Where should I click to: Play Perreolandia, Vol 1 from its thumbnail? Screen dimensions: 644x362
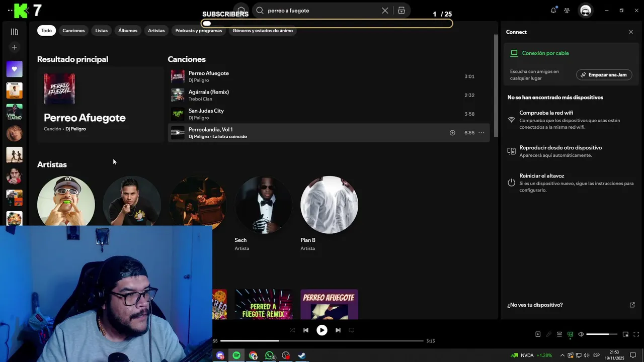178,133
